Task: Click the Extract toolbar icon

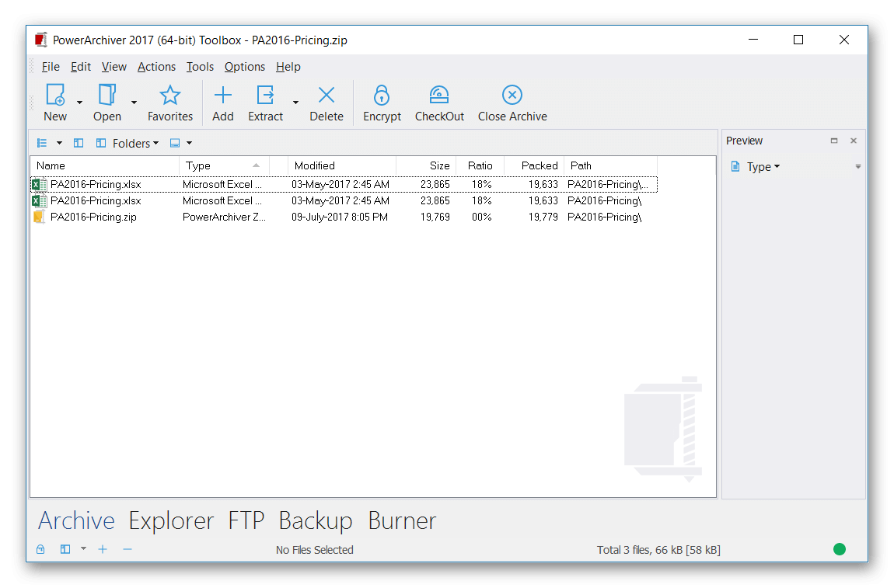Action: coord(265,96)
